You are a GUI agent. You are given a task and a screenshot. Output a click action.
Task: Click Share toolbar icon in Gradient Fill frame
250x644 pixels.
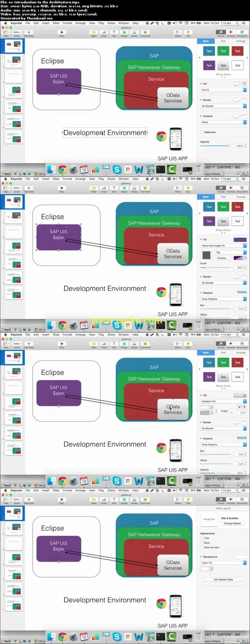tap(178, 343)
